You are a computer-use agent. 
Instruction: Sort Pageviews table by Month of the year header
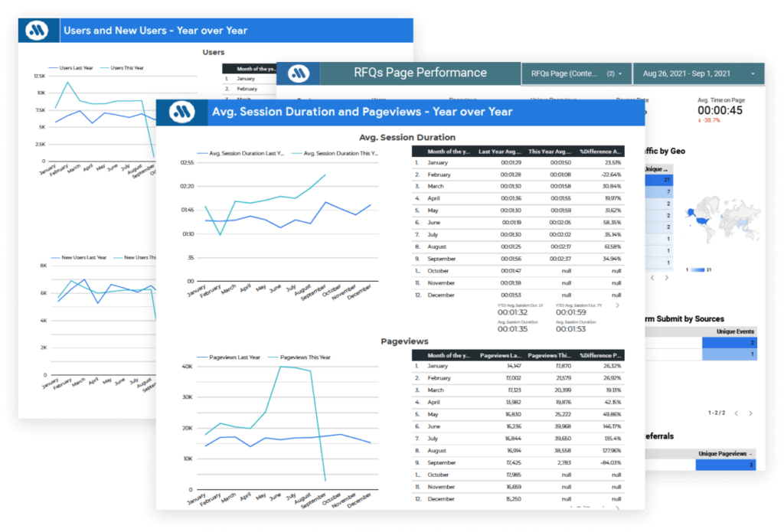point(448,355)
